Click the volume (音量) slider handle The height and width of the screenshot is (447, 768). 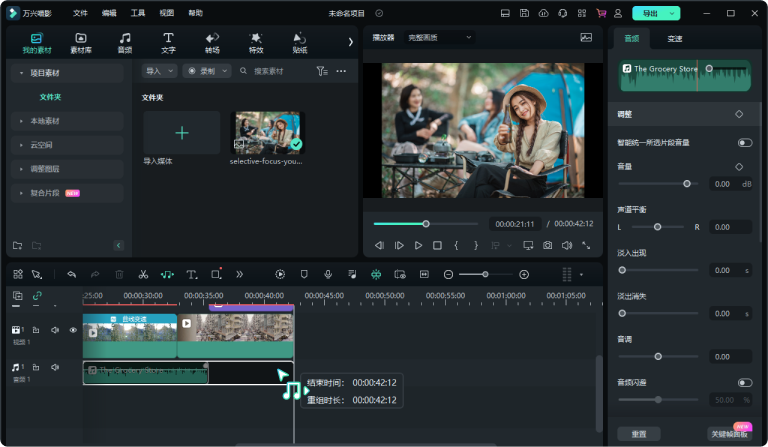click(x=686, y=184)
